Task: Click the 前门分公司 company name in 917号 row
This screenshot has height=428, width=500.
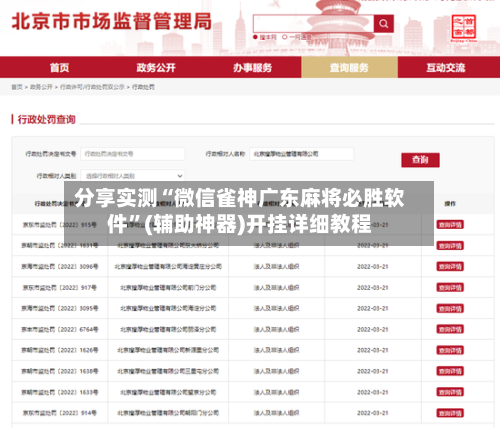Action: (x=168, y=288)
